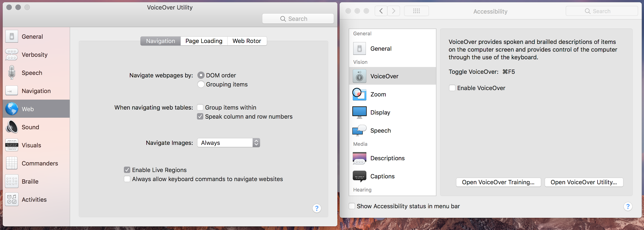This screenshot has height=230, width=644.
Task: Go back with the left chevron button
Action: 381,11
